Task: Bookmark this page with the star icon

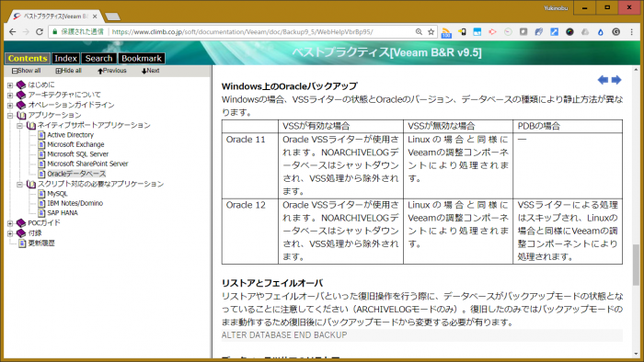Action: tap(431, 31)
